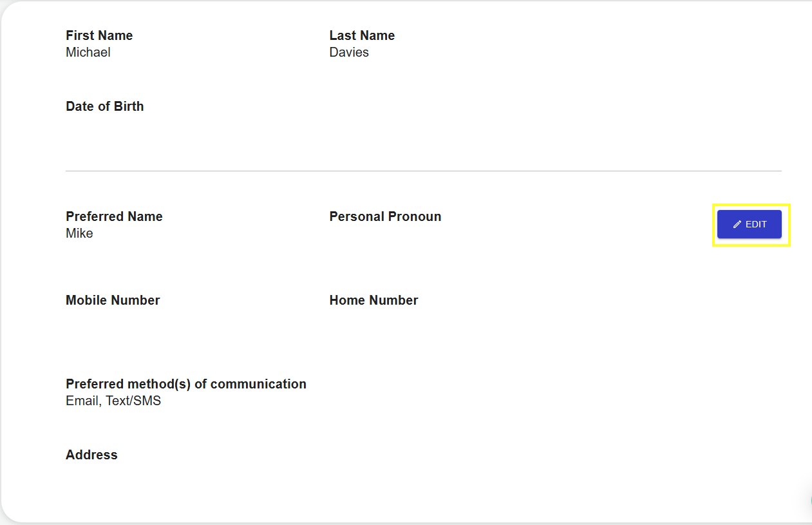Click the blue EDIT button

(750, 224)
